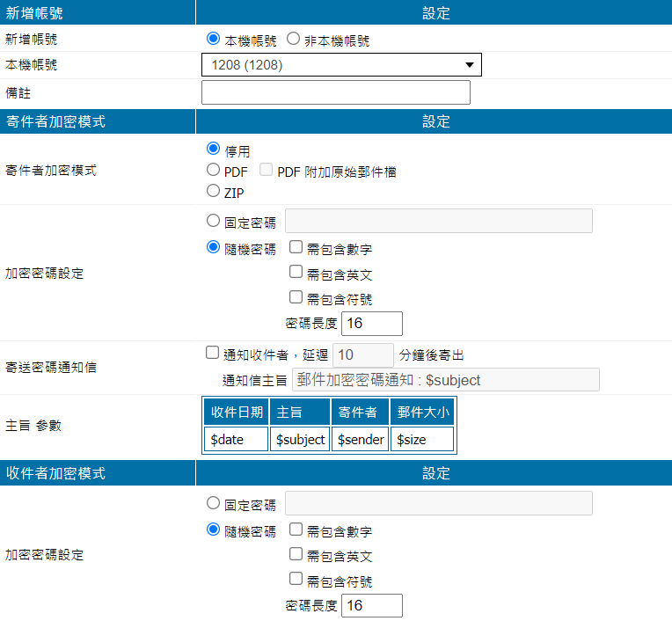The image size is (672, 621).
Task: Click the $sender parameter cell
Action: point(361,439)
